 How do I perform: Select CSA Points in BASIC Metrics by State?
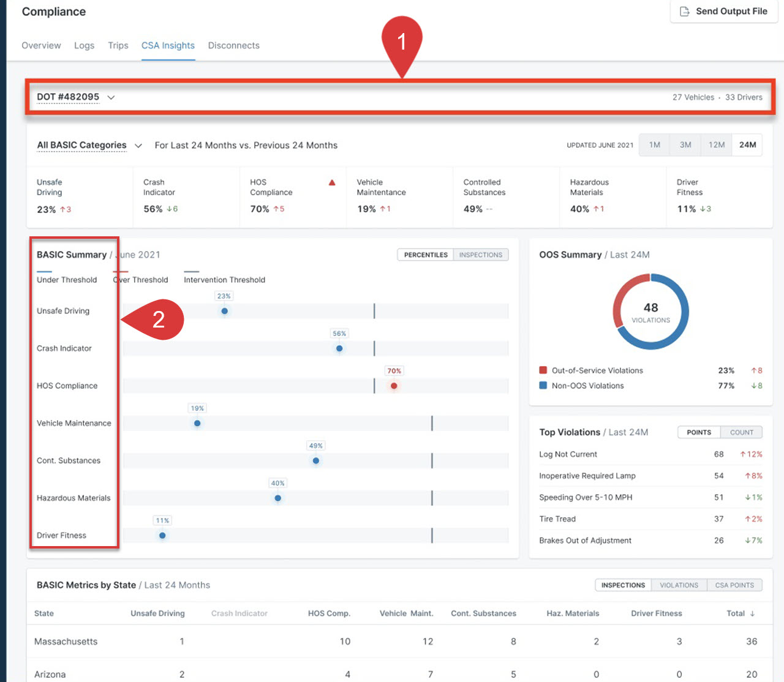pyautogui.click(x=734, y=585)
